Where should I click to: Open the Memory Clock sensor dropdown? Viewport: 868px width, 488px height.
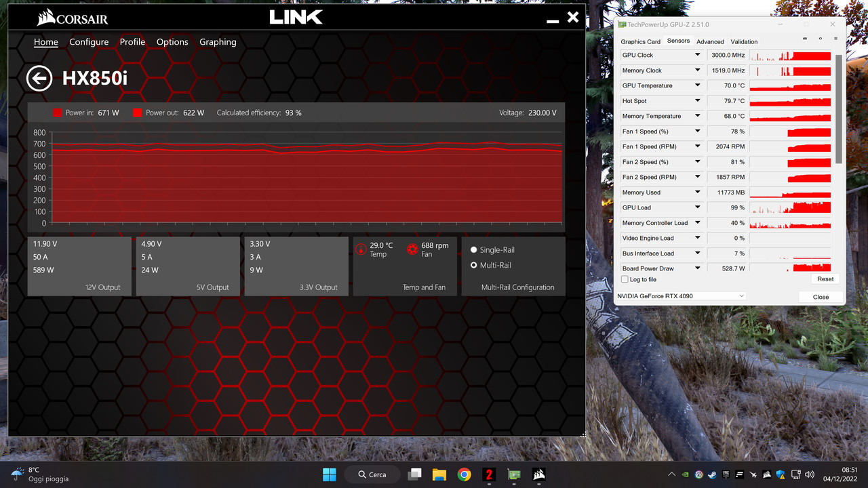pos(697,70)
